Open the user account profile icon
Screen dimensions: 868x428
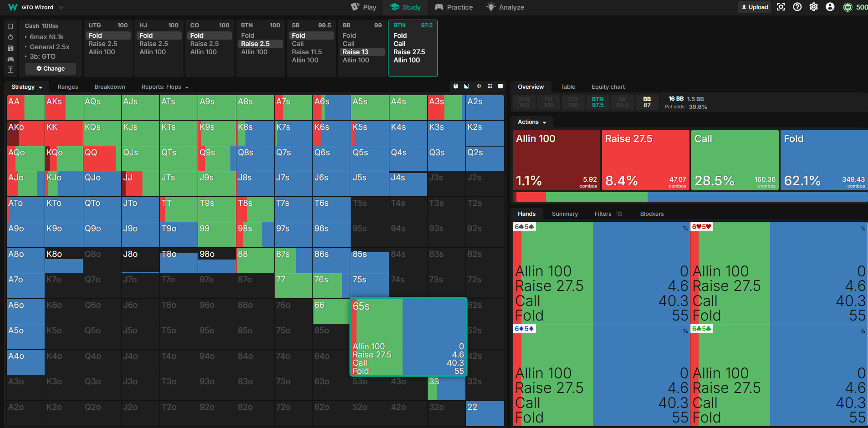(x=830, y=7)
